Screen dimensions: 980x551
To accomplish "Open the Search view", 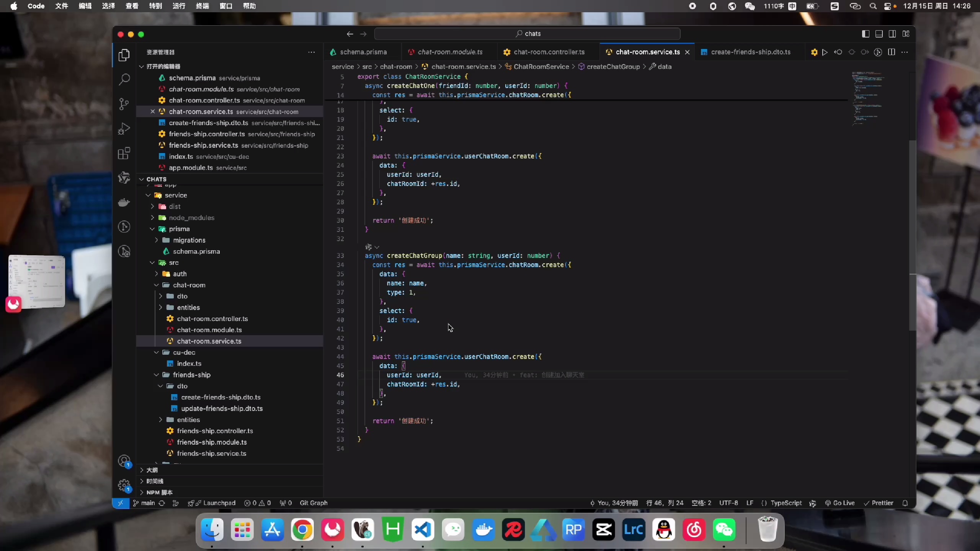I will coord(124,79).
